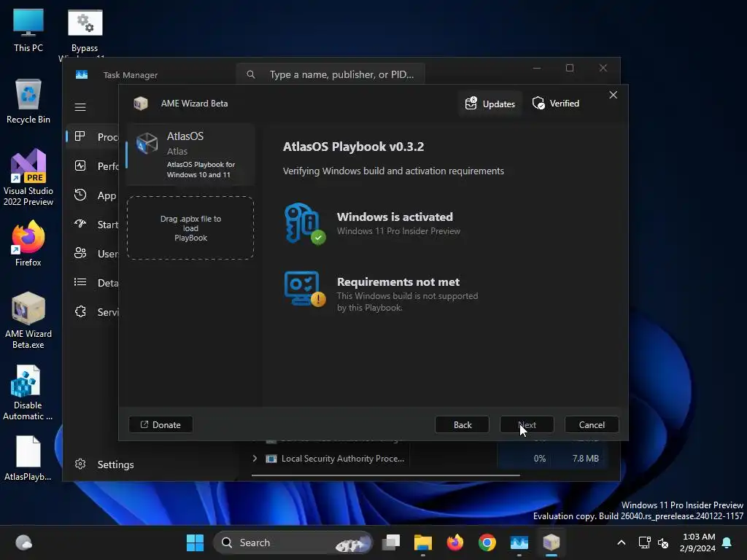The height and width of the screenshot is (560, 747).
Task: Click the Drag .apbx file drop area
Action: [x=190, y=228]
